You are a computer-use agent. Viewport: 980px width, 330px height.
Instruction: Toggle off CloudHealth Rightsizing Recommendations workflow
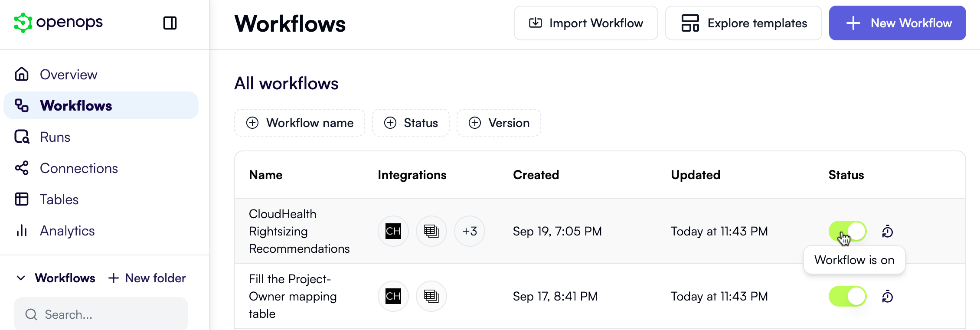[x=848, y=231]
